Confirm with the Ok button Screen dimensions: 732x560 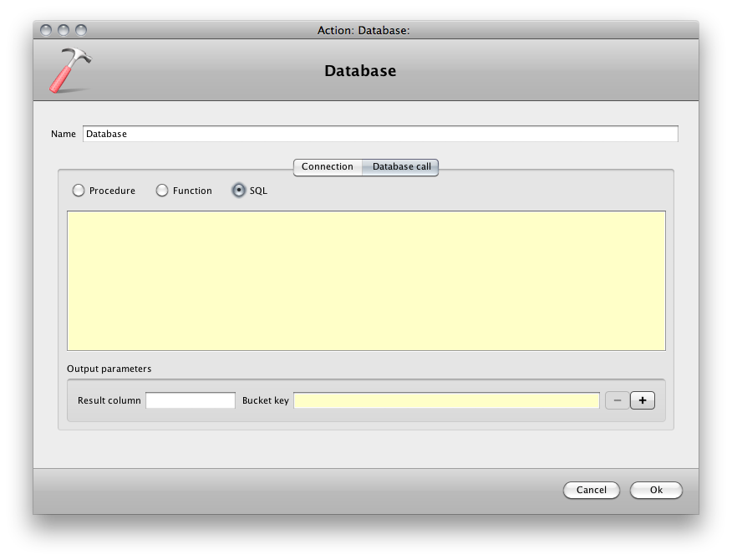pyautogui.click(x=656, y=490)
